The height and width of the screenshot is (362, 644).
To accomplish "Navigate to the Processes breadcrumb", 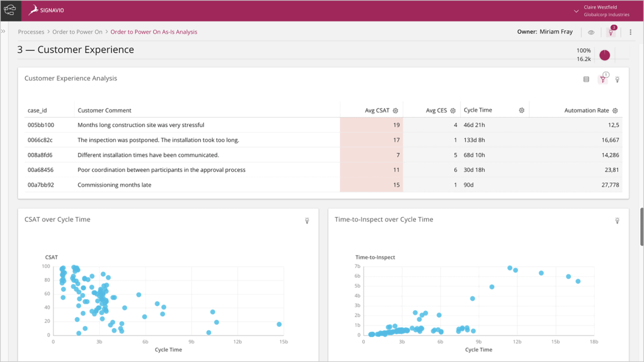I will coord(31,32).
